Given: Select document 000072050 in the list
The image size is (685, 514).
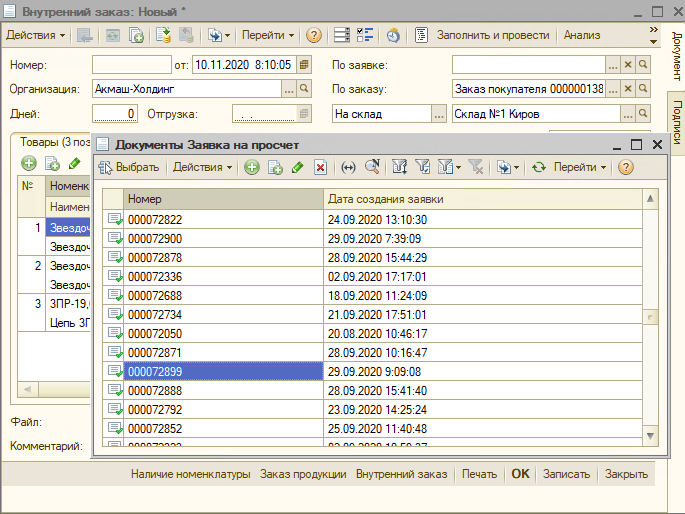Looking at the screenshot, I should point(372,334).
